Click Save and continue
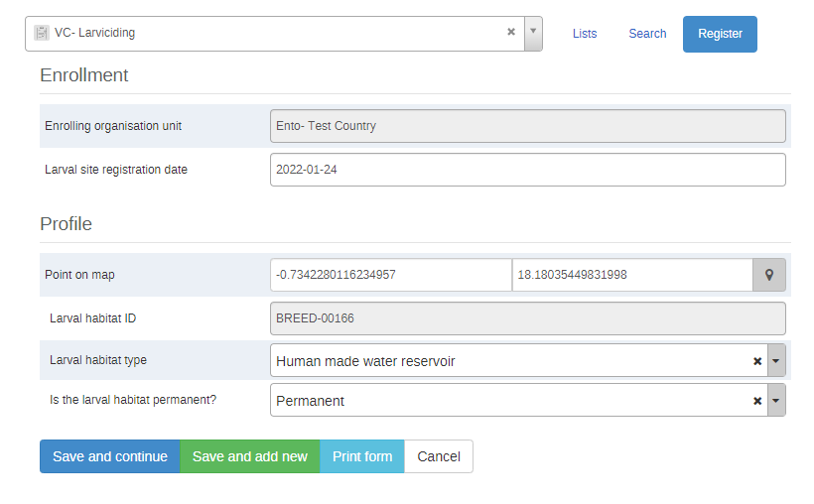This screenshot has height=504, width=814. pyautogui.click(x=110, y=456)
